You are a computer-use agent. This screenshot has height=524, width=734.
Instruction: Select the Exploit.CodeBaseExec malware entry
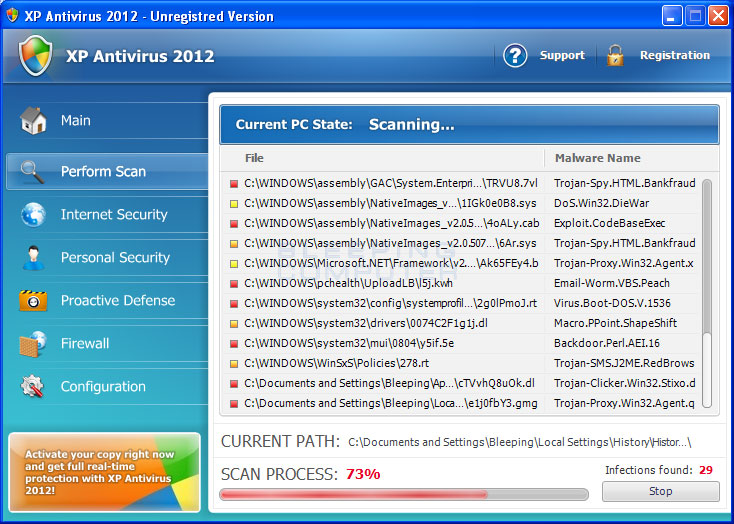[609, 223]
